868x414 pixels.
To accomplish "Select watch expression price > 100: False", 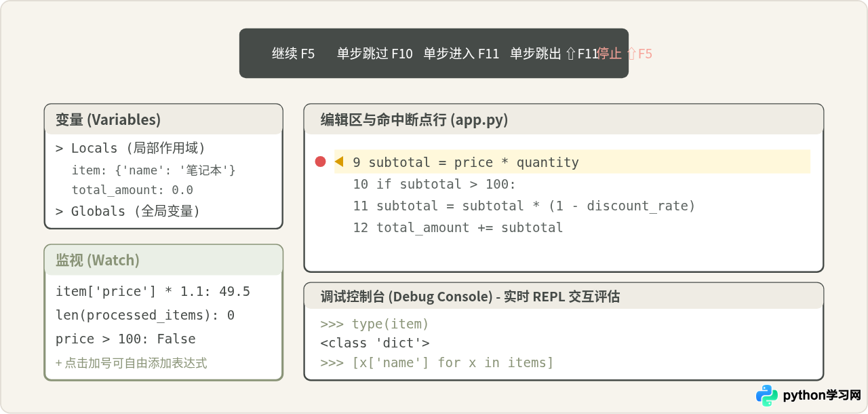I will (x=125, y=339).
